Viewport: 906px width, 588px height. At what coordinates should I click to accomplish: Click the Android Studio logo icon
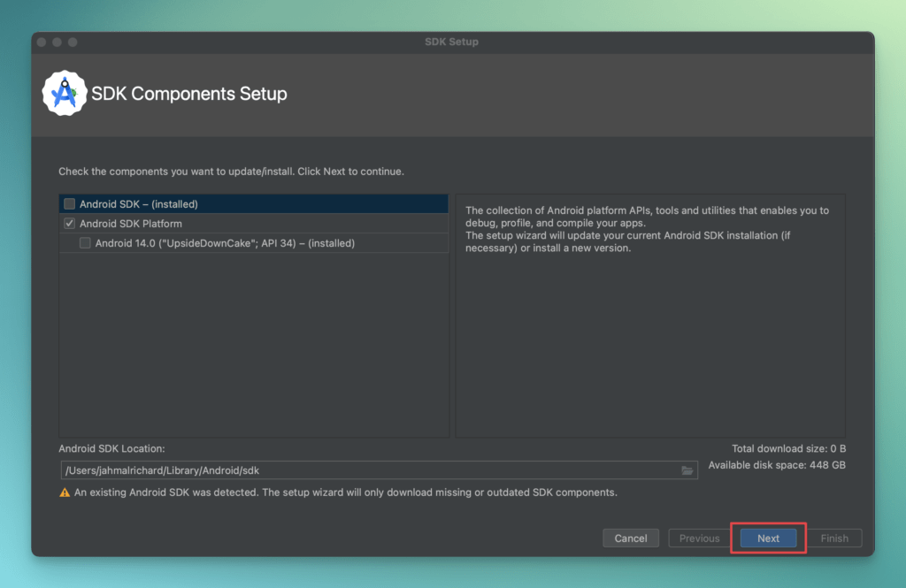tap(64, 93)
